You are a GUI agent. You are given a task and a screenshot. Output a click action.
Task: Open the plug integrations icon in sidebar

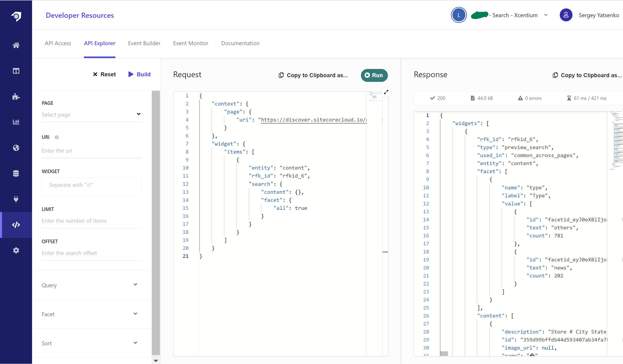[16, 199]
